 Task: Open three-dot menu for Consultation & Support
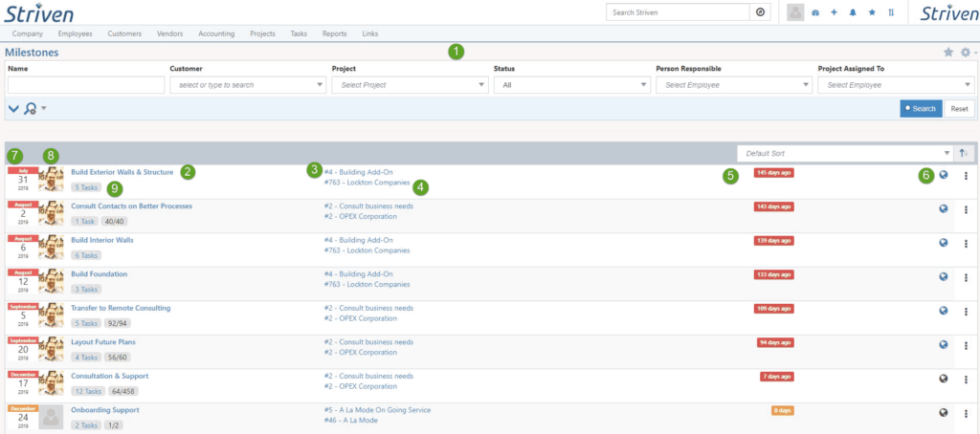pos(966,379)
